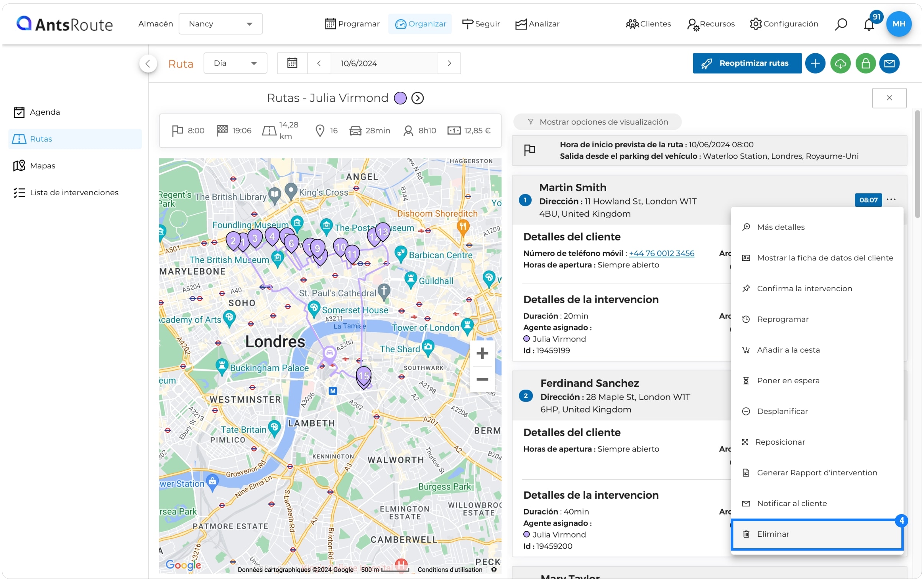Click stop number 2 badge for Ferdinand Sanchez
Viewport: 924px width, 582px height.
click(x=525, y=396)
